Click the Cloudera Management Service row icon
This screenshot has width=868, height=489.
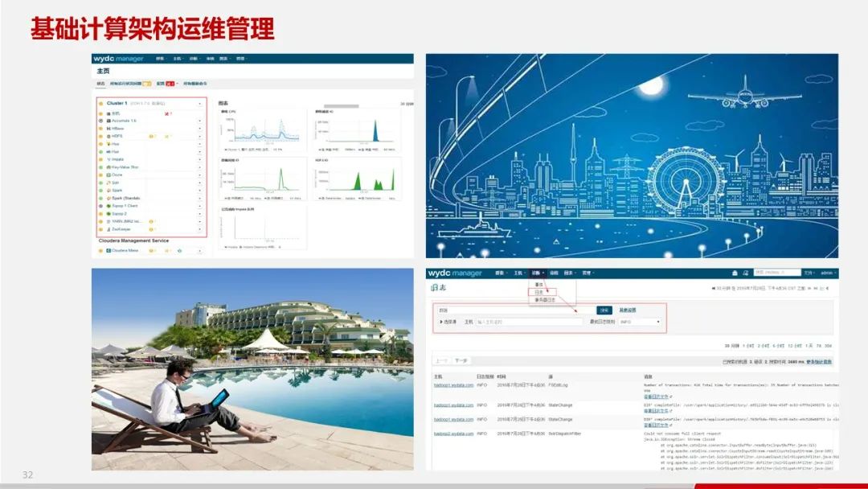[108, 250]
